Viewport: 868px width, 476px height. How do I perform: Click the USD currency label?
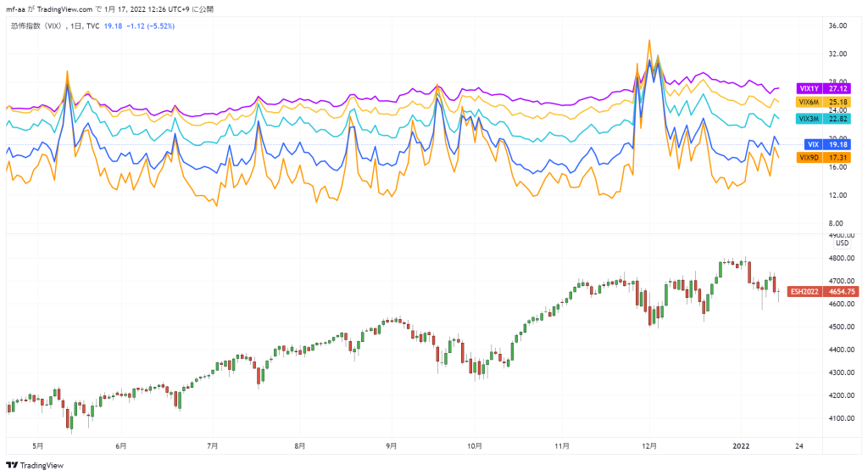click(x=842, y=244)
